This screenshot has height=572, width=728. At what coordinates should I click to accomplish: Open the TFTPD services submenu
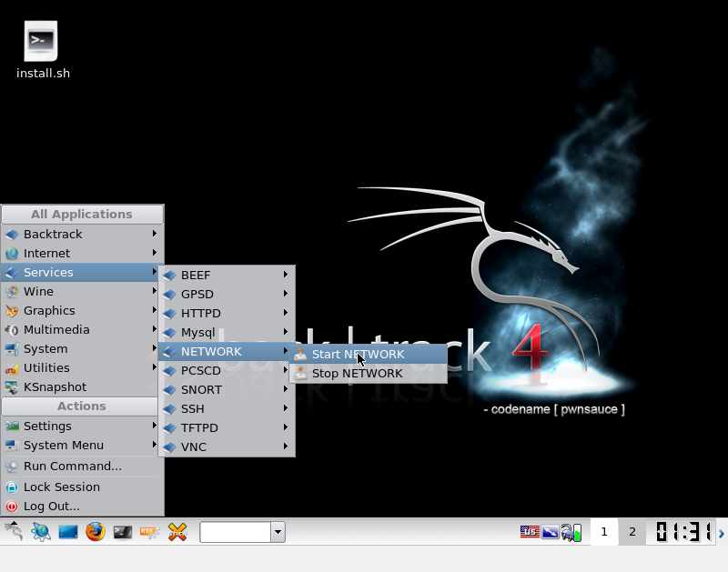(x=227, y=427)
